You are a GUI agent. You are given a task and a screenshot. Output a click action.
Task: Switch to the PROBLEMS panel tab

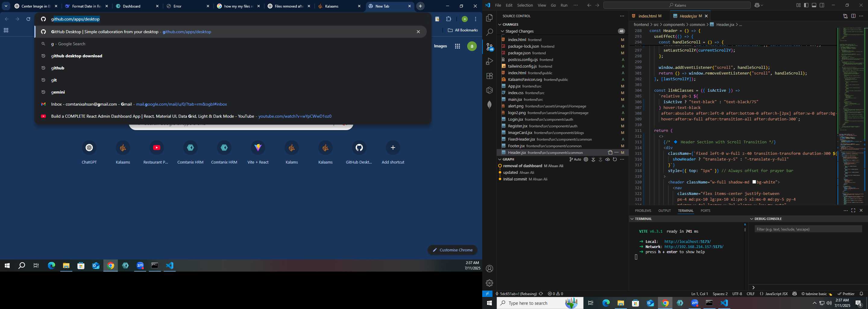coord(643,211)
